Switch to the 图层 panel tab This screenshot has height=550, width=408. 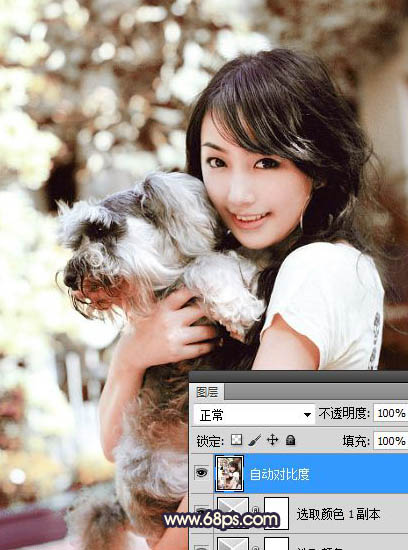coord(207,392)
